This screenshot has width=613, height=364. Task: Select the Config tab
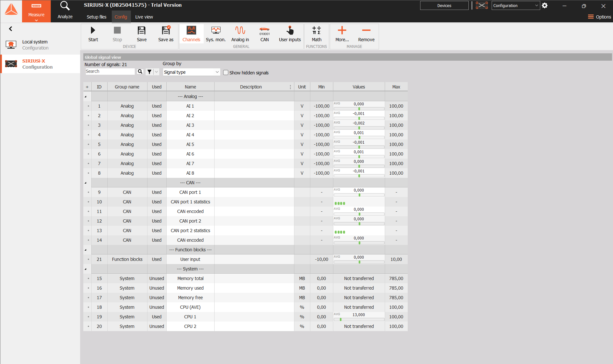point(121,17)
